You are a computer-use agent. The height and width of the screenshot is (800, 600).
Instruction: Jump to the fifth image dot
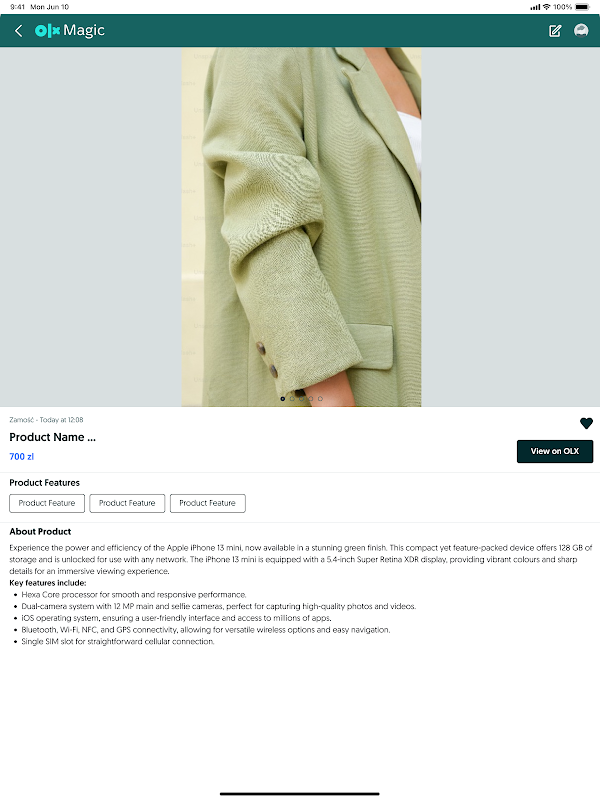coord(320,398)
